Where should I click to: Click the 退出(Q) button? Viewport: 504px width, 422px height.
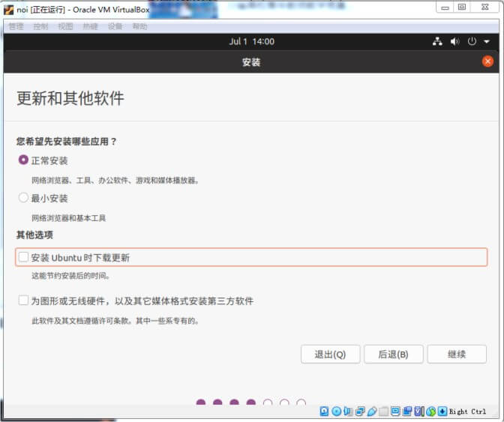pos(330,355)
